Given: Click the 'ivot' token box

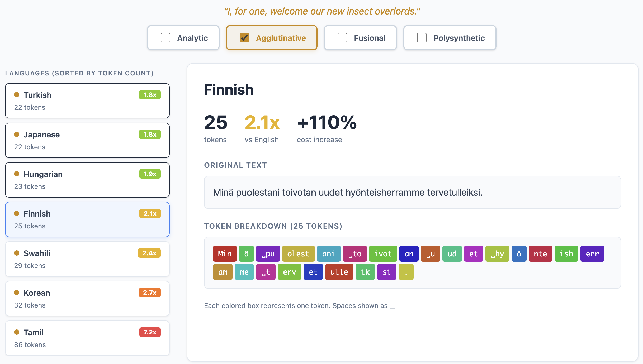Looking at the screenshot, I should pos(383,253).
